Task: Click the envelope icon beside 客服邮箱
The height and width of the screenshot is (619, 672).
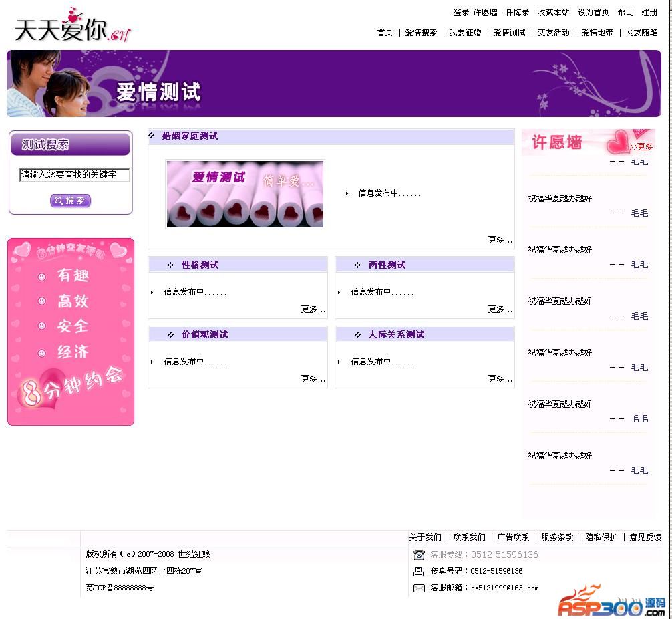Action: pos(419,588)
